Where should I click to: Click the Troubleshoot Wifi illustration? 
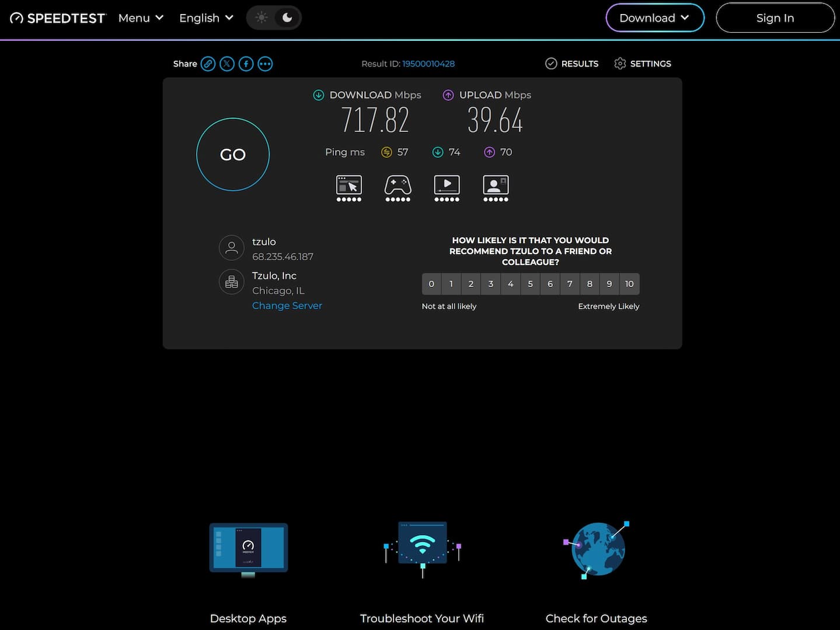[423, 549]
